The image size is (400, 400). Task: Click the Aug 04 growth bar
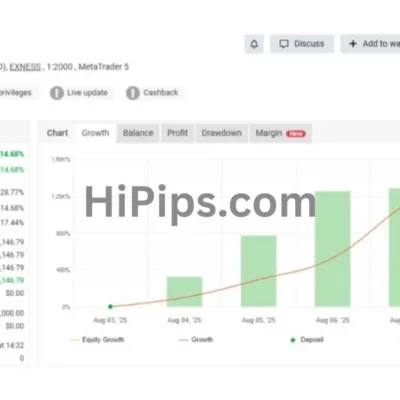184,292
